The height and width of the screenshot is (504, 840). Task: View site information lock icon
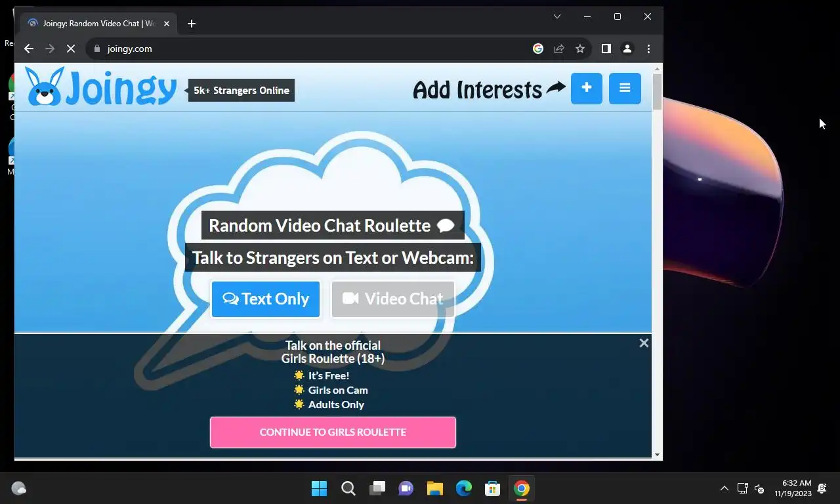tap(97, 49)
